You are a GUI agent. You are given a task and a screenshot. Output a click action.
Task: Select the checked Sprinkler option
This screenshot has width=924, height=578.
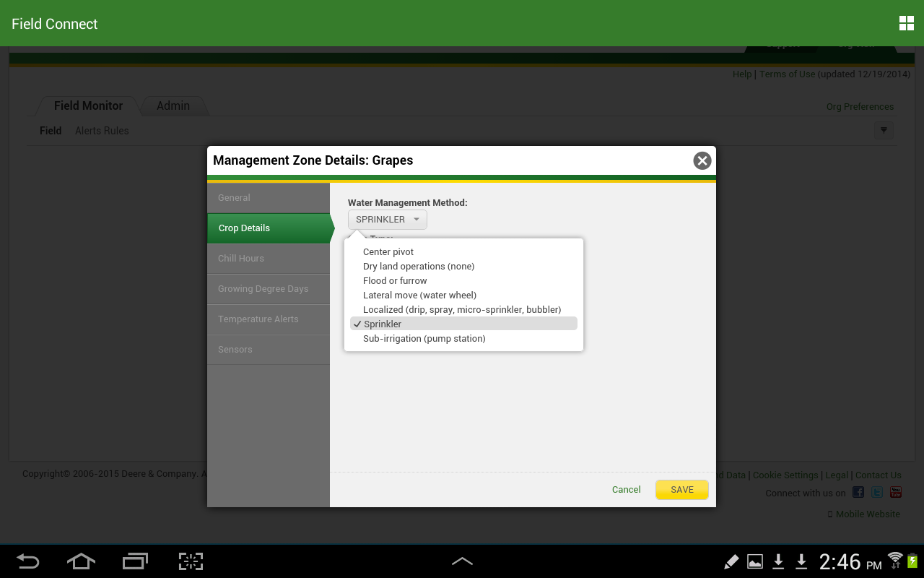[463, 324]
